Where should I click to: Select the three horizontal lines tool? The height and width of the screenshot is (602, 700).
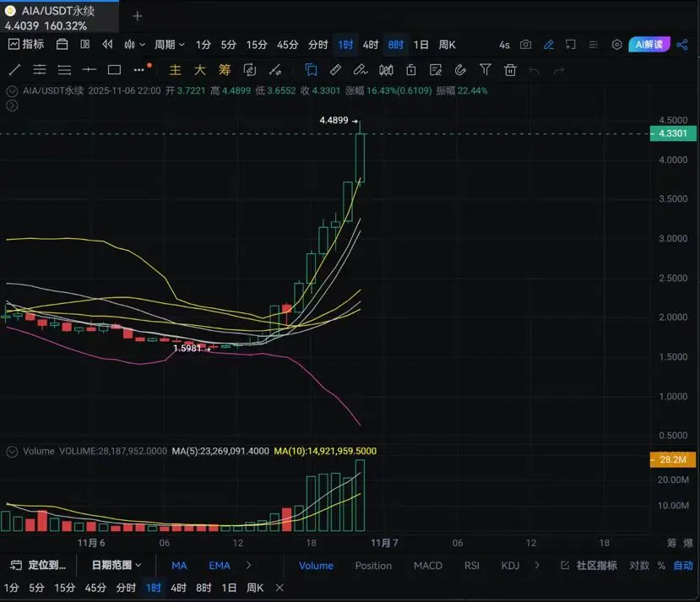point(64,69)
